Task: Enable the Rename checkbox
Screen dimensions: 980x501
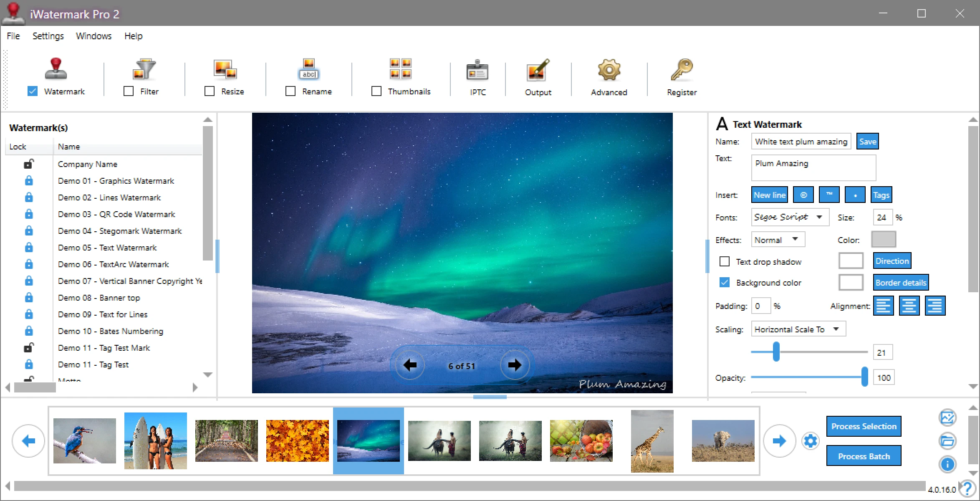Action: 290,91
